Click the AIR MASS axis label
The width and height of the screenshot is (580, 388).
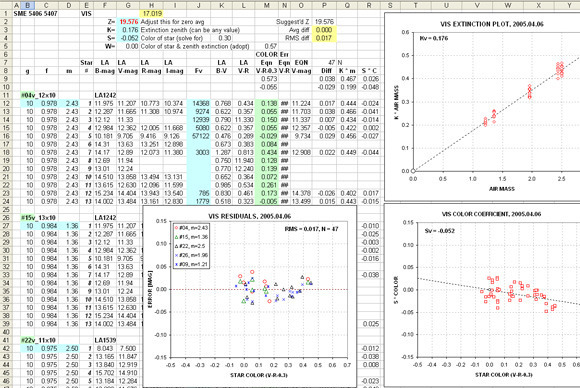pos(502,189)
